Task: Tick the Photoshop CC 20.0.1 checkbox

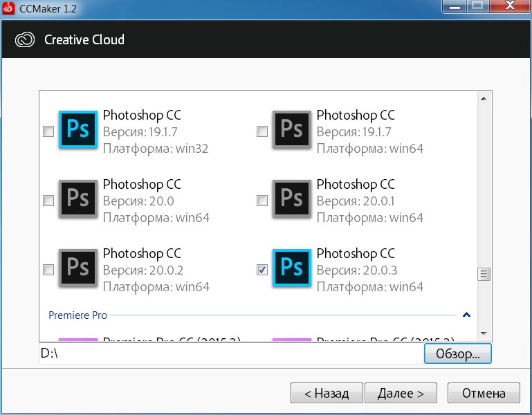Action: (262, 201)
